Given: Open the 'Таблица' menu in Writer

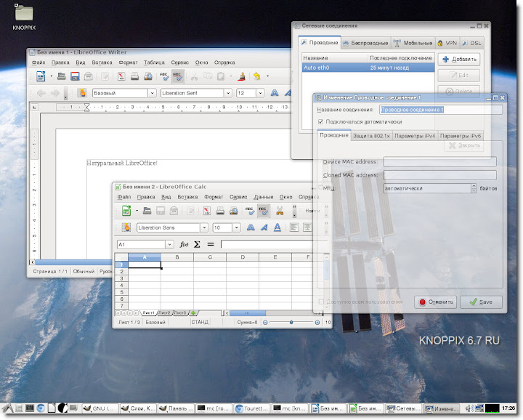Looking at the screenshot, I should click(x=155, y=62).
